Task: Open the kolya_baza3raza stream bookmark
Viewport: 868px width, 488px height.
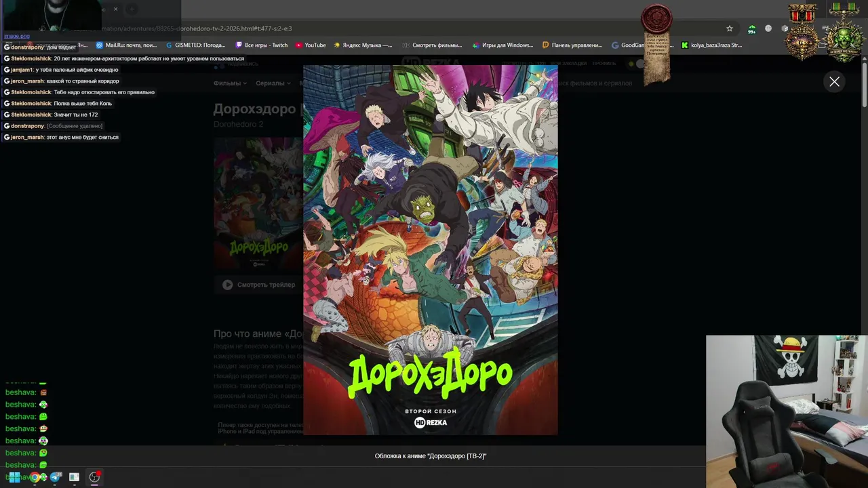Action: coord(711,45)
